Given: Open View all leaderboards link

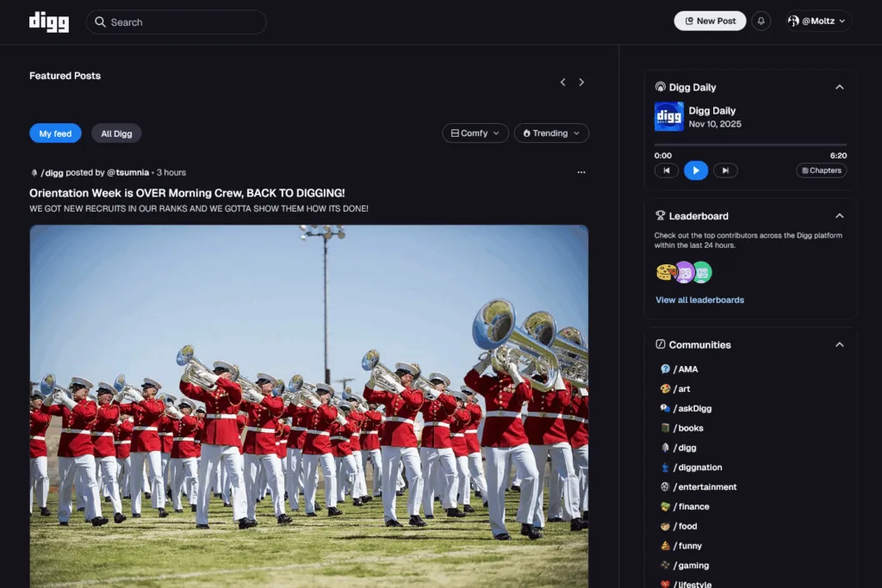Looking at the screenshot, I should click(699, 299).
